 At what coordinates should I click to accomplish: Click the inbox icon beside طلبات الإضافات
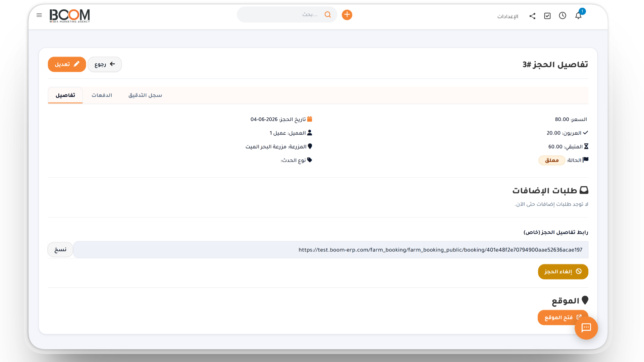[x=584, y=190]
